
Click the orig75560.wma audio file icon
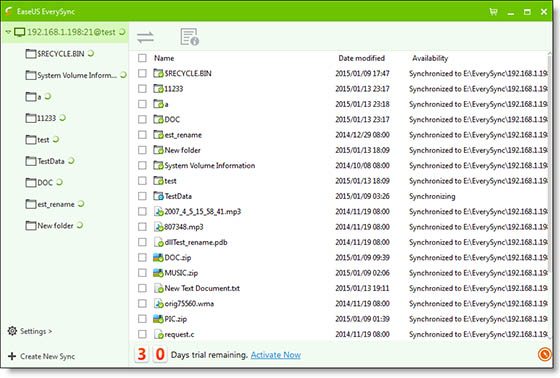click(x=158, y=303)
